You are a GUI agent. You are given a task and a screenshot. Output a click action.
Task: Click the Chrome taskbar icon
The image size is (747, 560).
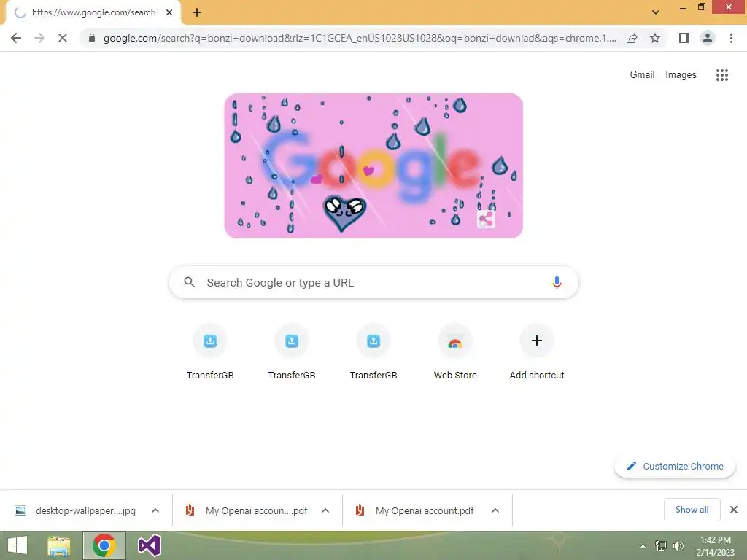click(104, 545)
